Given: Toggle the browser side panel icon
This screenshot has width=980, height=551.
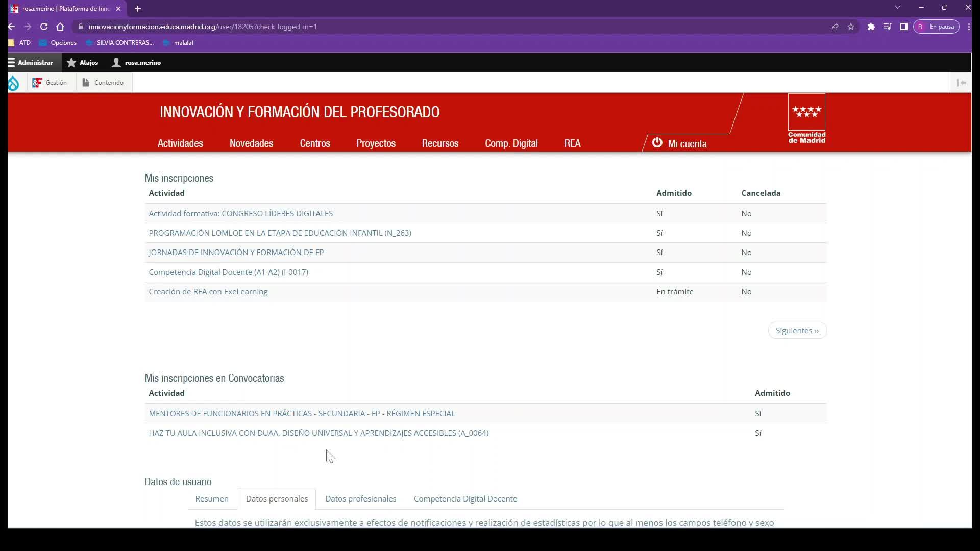Looking at the screenshot, I should pyautogui.click(x=903, y=27).
